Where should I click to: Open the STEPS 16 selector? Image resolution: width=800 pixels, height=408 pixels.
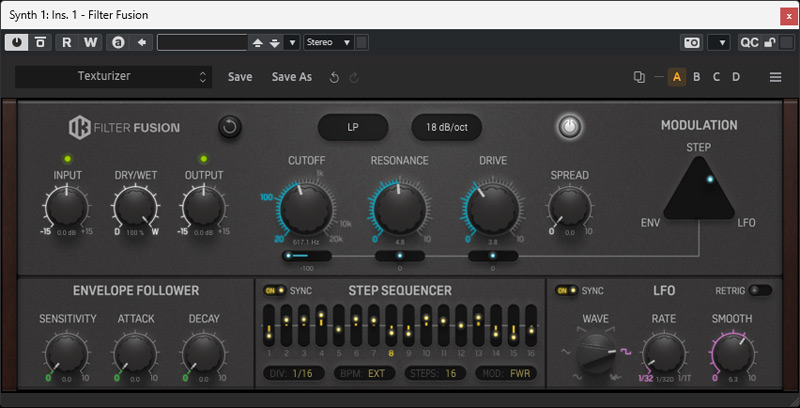(435, 373)
